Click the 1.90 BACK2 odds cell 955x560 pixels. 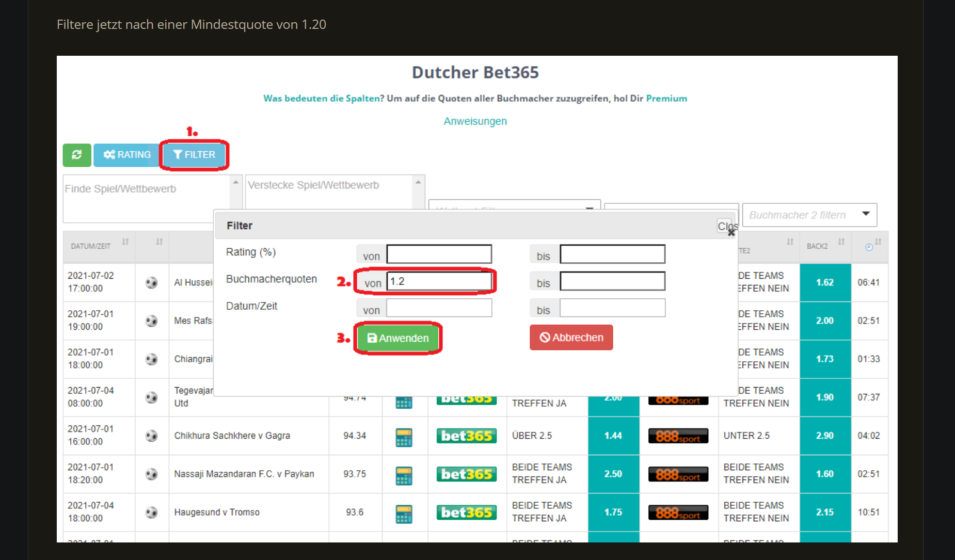(825, 397)
